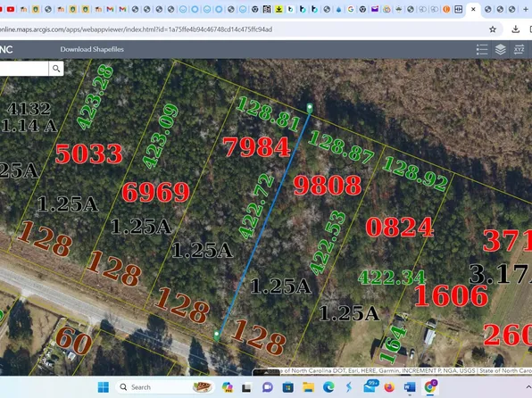The width and height of the screenshot is (532, 398).
Task: Select parcel label 1606
Action: tap(452, 295)
